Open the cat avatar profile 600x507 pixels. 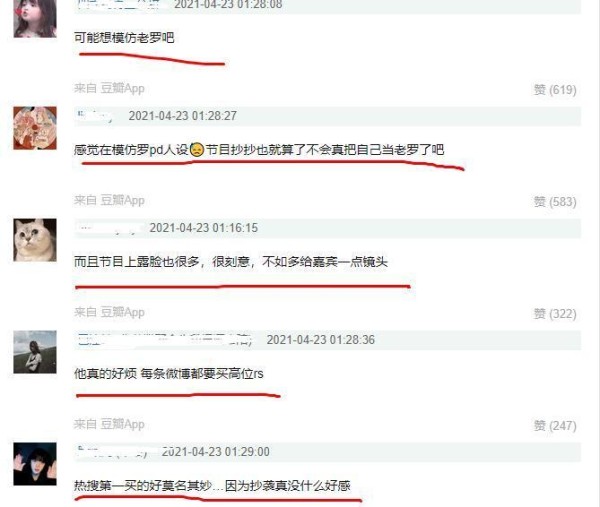(x=35, y=240)
